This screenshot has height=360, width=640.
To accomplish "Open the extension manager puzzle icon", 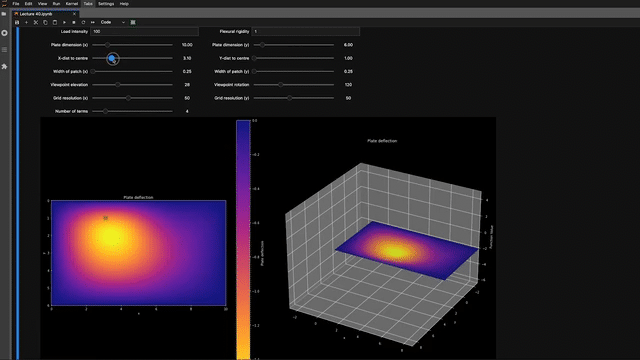I will 4,66.
